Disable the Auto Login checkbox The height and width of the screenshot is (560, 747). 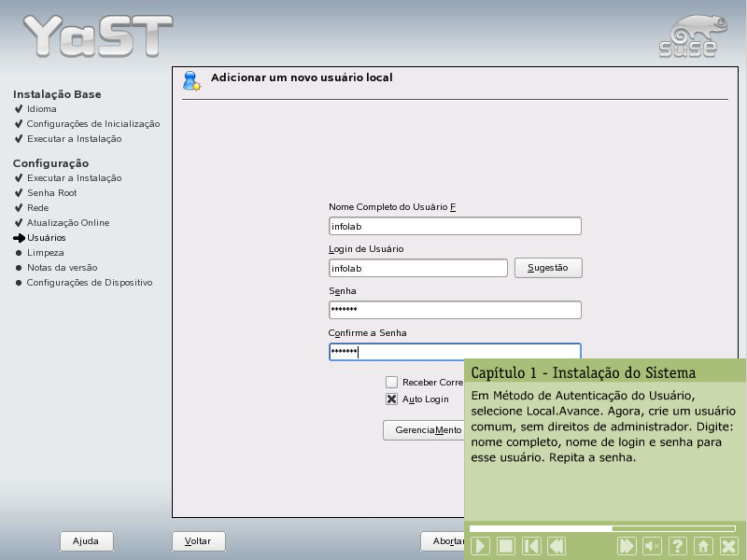(392, 399)
